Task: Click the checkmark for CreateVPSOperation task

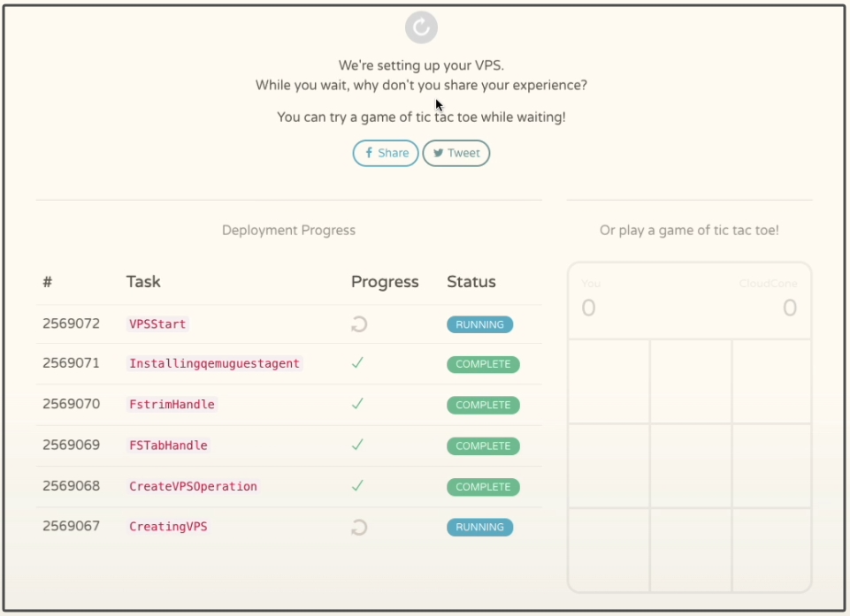Action: pyautogui.click(x=357, y=485)
